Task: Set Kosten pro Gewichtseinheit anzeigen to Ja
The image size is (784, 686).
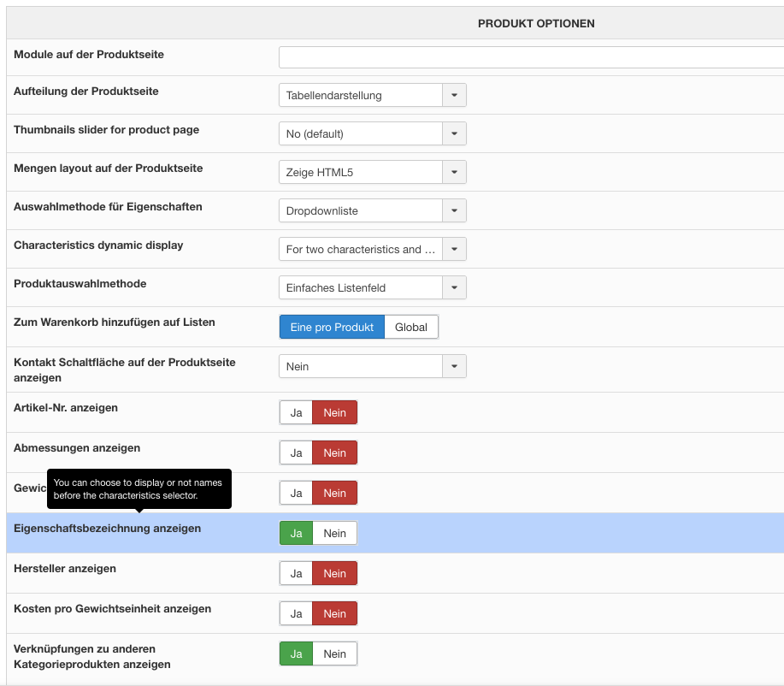Action: [x=297, y=613]
